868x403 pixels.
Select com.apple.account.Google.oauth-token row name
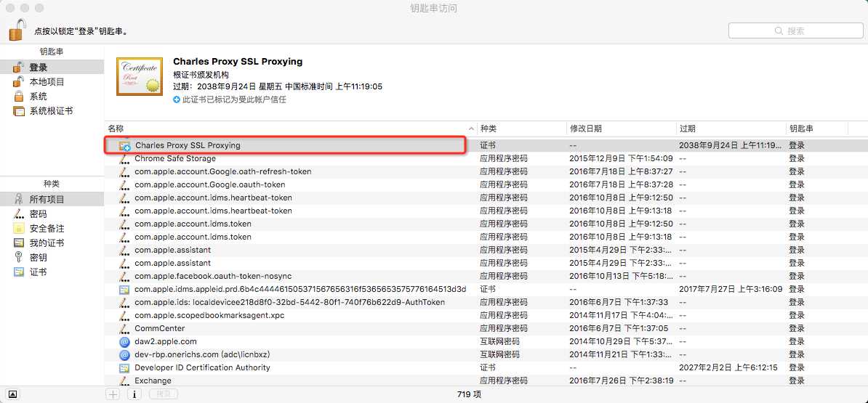tap(210, 184)
